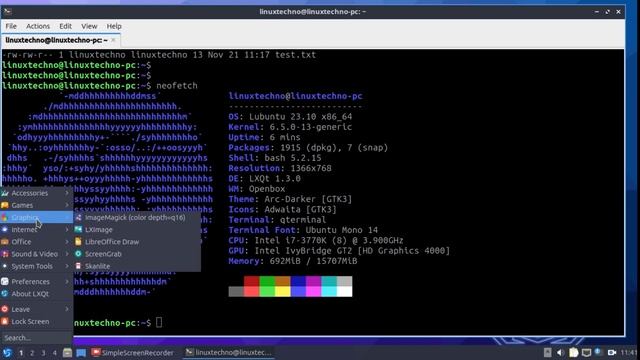Click the removable media tray icon

click(x=548, y=352)
